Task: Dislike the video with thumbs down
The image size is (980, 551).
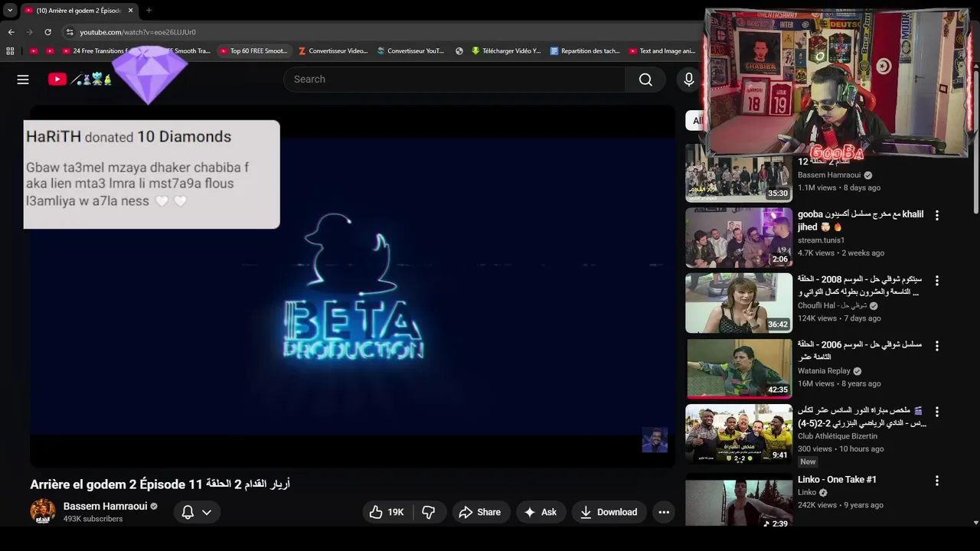Action: (x=429, y=512)
